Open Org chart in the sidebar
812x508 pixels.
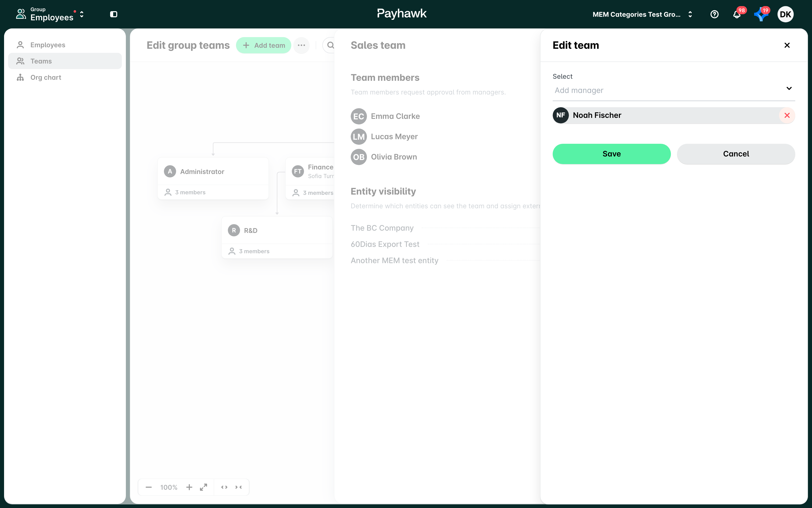tap(65, 77)
